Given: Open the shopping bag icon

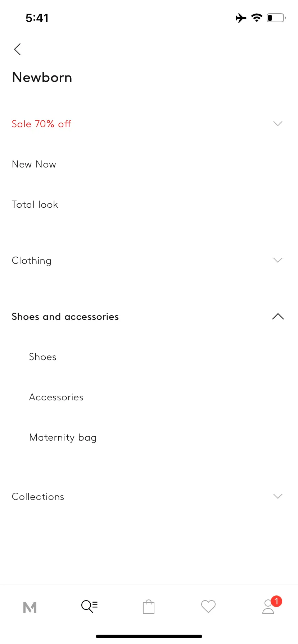Looking at the screenshot, I should 149,607.
